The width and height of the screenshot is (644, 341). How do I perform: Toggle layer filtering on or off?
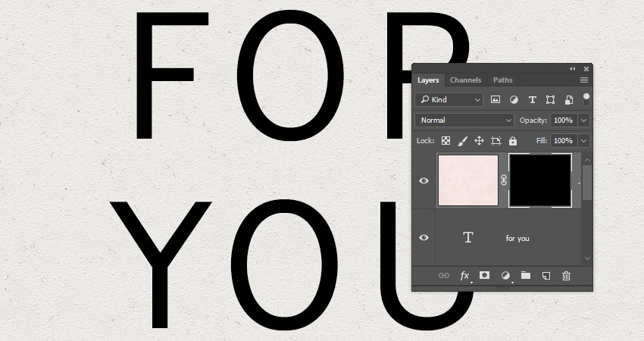pos(586,99)
